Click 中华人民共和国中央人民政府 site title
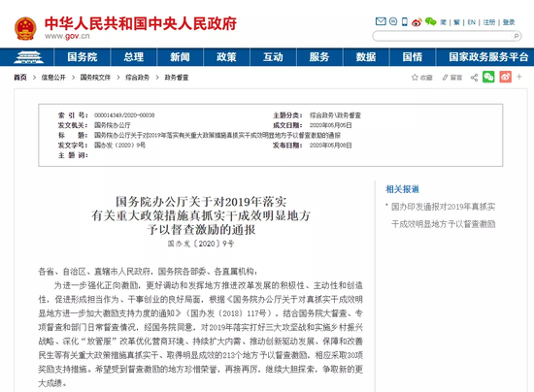 click(141, 23)
